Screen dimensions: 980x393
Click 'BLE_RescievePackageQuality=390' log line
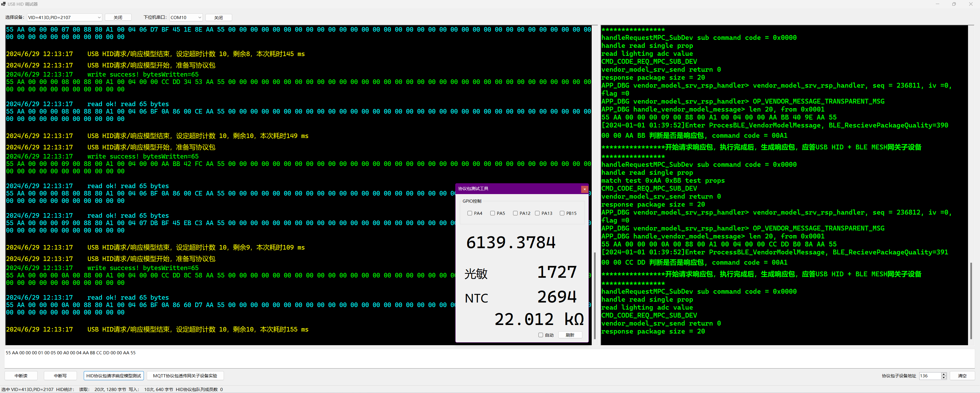(x=775, y=125)
